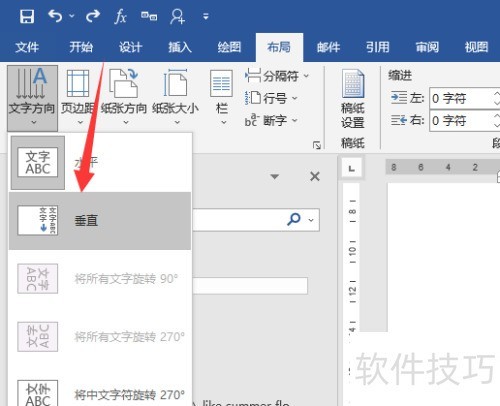This screenshot has height=406, width=500.
Task: Open the 断字 hyphenation dropdown
Action: (x=271, y=120)
